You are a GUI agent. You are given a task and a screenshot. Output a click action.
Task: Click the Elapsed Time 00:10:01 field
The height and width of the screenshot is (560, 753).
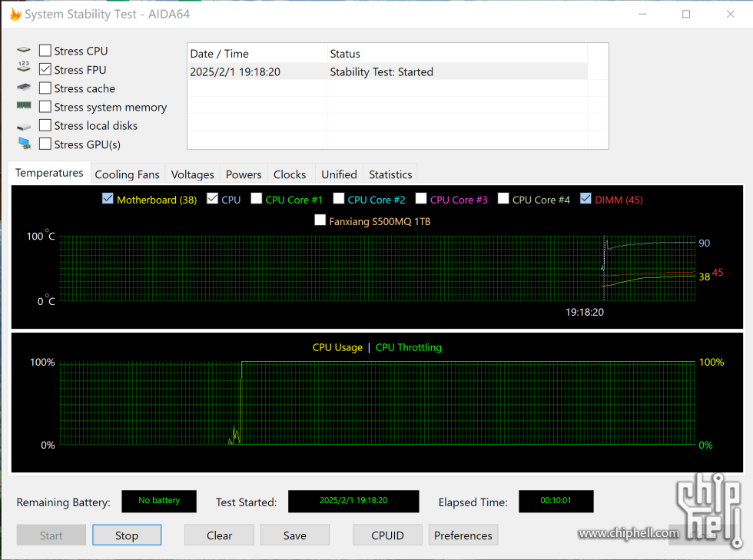[x=556, y=501]
